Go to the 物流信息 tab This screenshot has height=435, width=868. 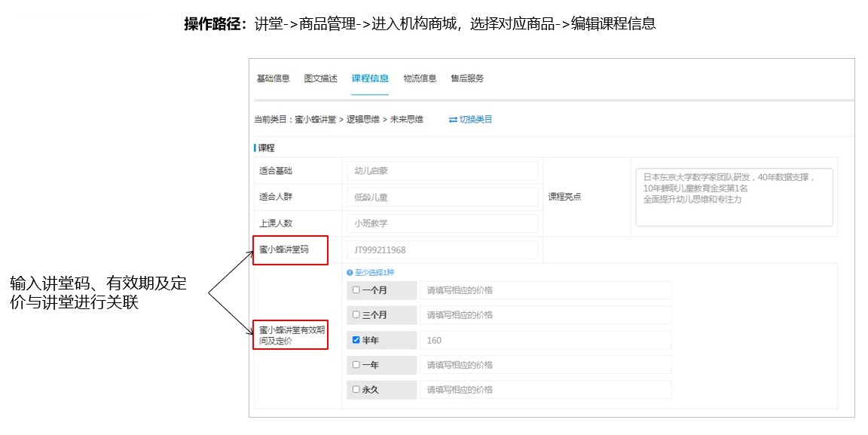coord(420,78)
